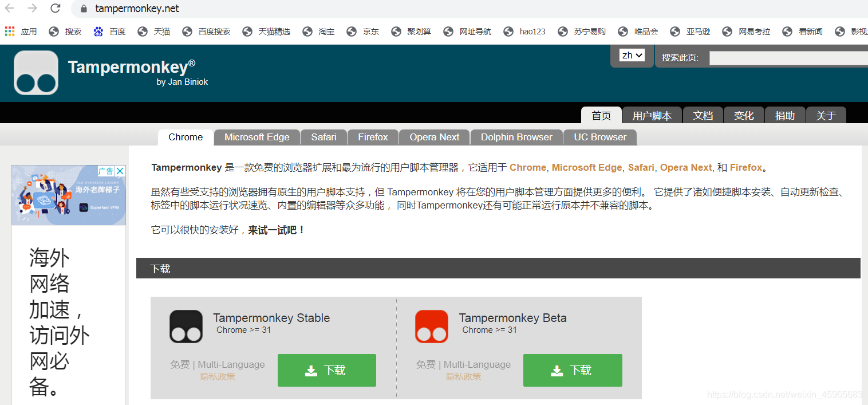Open 隐私政策 under Tampermonkey Beta
Image resolution: width=868 pixels, height=405 pixels.
(464, 377)
